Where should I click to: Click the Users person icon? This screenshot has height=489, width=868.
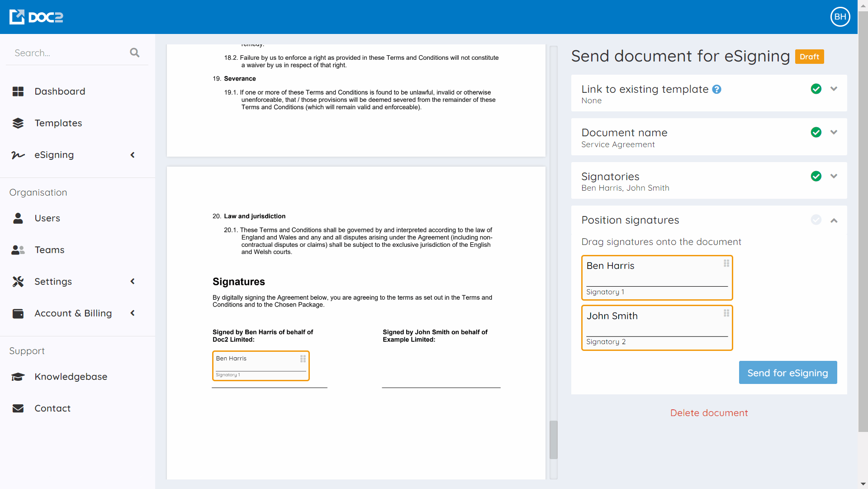[18, 218]
